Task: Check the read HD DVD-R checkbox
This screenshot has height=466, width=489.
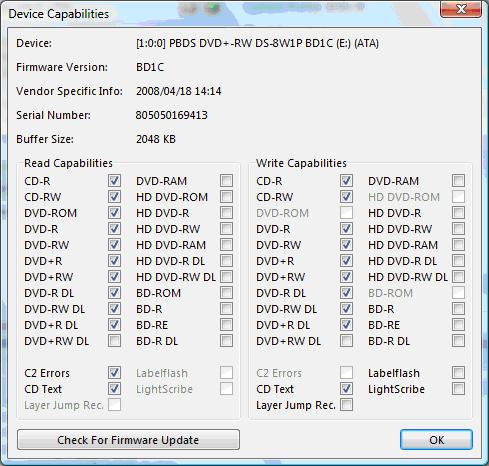Action: (x=226, y=213)
